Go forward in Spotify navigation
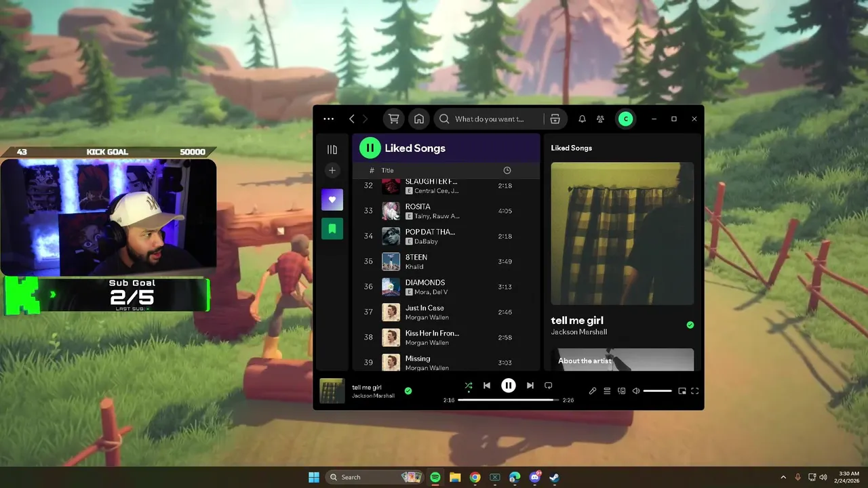Image resolution: width=868 pixels, height=488 pixels. coord(365,119)
